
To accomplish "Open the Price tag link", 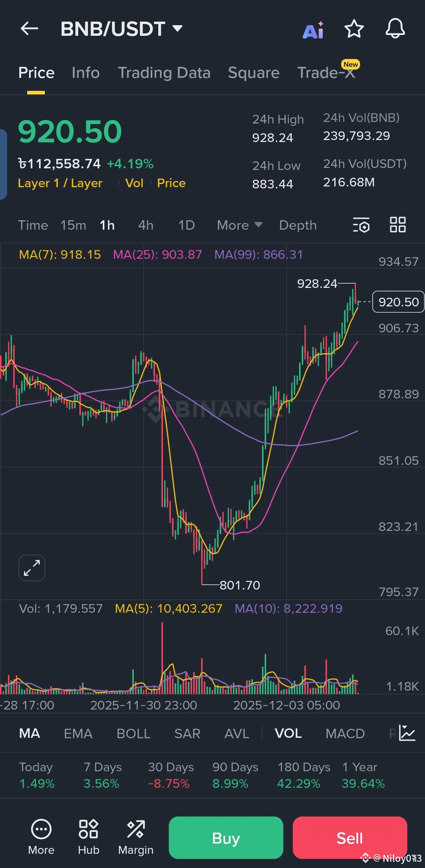I will 171,183.
